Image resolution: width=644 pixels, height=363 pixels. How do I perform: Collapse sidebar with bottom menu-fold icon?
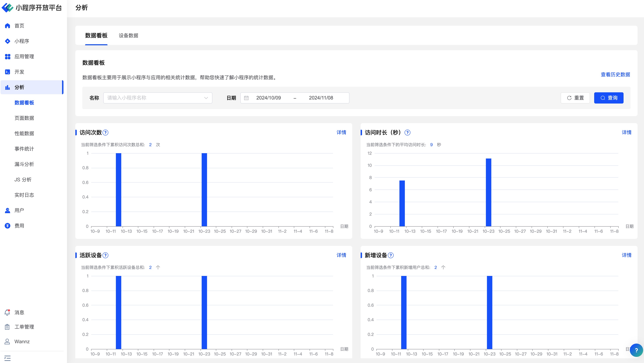tap(8, 358)
